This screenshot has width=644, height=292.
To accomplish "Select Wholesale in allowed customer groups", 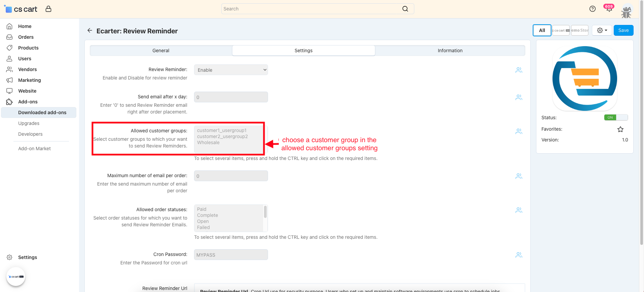I will click(208, 143).
